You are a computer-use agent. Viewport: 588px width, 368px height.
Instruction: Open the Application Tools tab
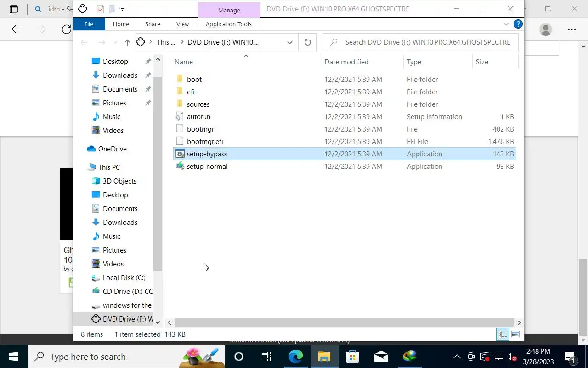tap(228, 24)
